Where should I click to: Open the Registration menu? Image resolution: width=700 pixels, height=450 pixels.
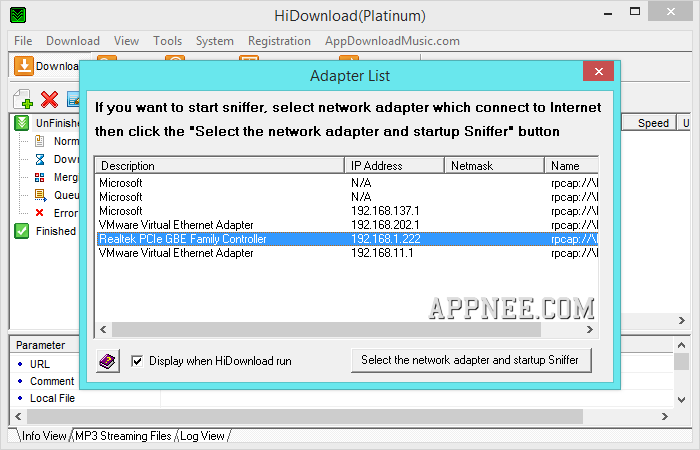279,41
